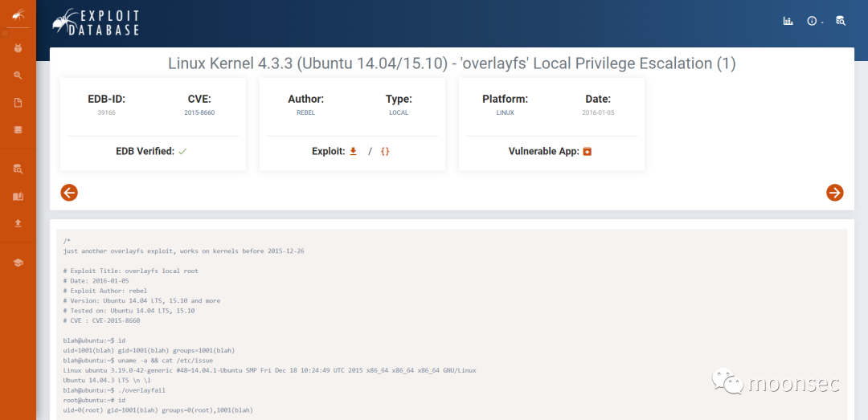Open the Submissions upload icon in sidebar
This screenshot has width=868, height=420.
pos(18,223)
